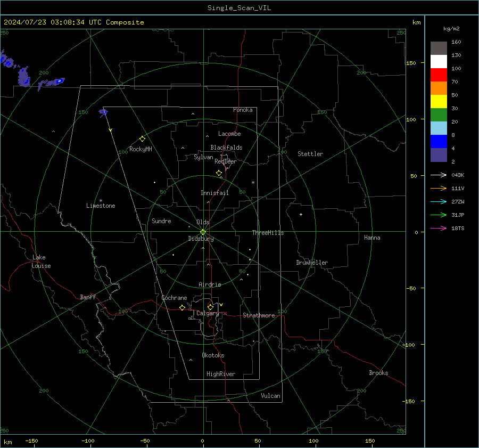Select the cyan arrow for track 27ZW
This screenshot has height=448, width=479.
pos(439,201)
